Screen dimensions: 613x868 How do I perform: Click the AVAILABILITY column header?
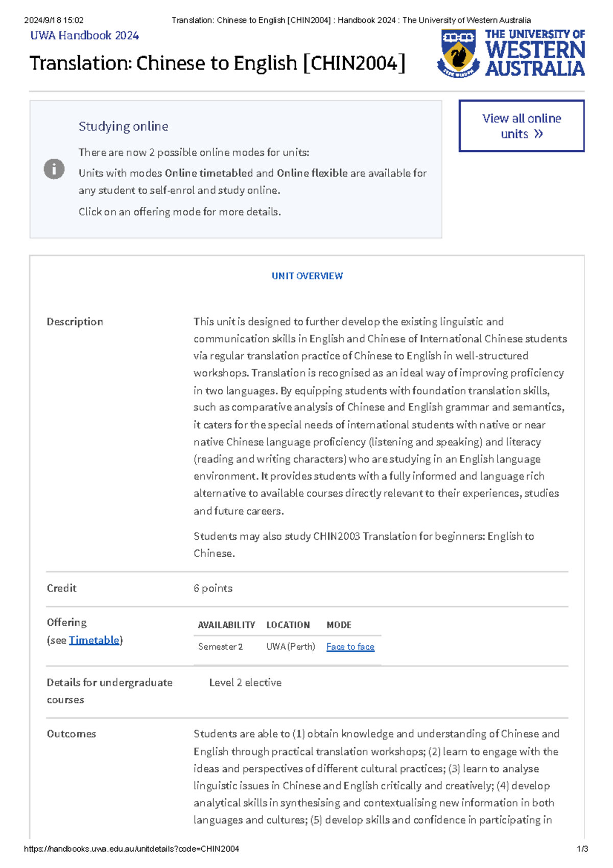click(226, 625)
